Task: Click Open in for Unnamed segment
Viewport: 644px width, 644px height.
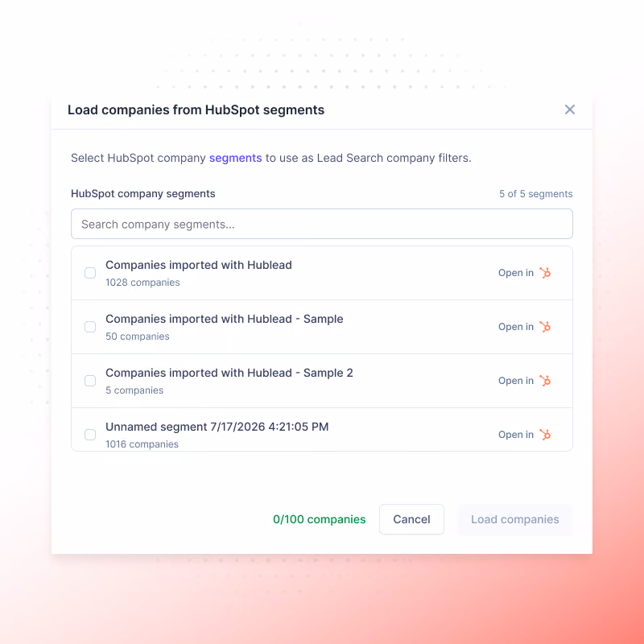Action: coord(516,435)
